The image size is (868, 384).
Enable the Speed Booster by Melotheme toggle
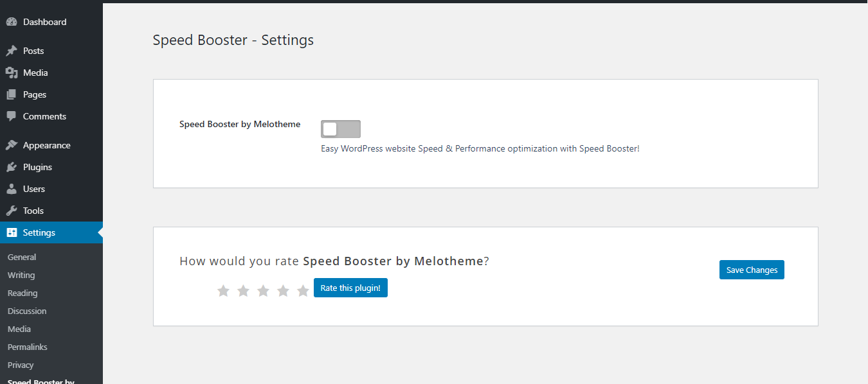[340, 129]
